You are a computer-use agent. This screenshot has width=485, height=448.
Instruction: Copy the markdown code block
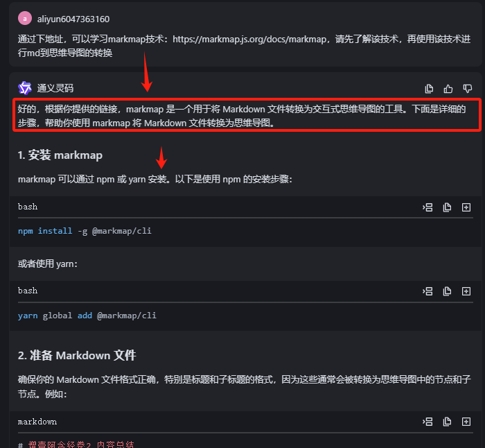[x=447, y=422]
